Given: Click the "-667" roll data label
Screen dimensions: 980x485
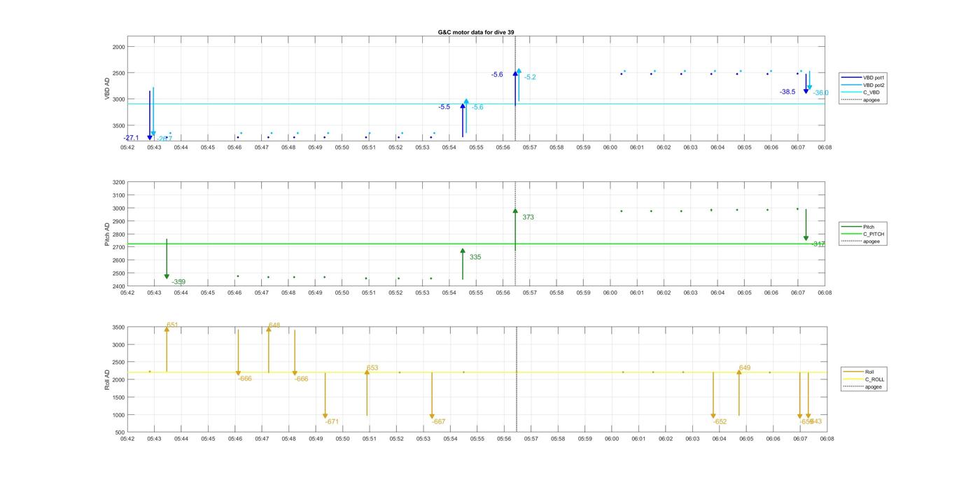Looking at the screenshot, I should click(x=438, y=421).
